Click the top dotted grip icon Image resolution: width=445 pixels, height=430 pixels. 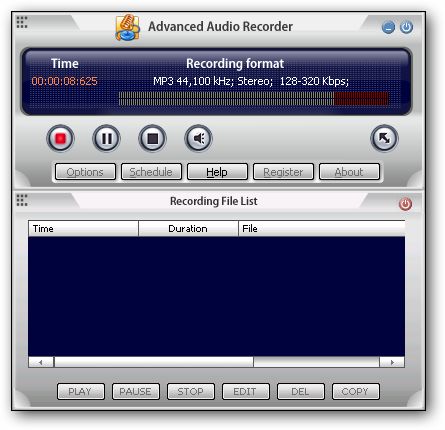22,22
